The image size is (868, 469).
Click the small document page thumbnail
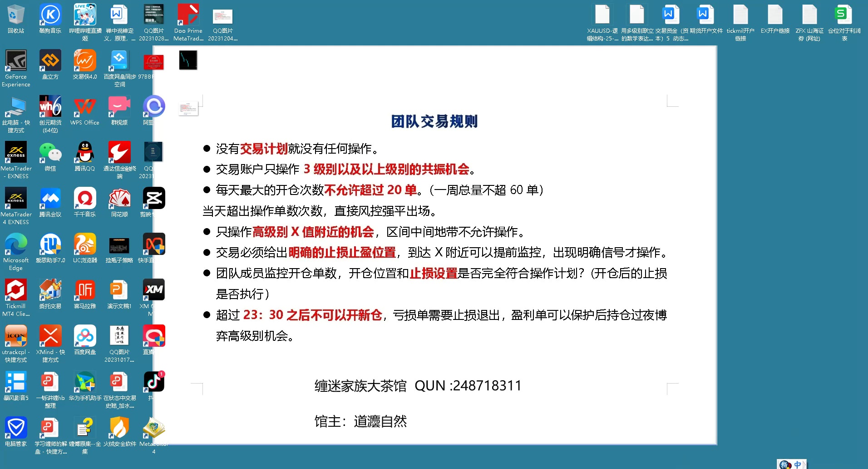(x=188, y=108)
